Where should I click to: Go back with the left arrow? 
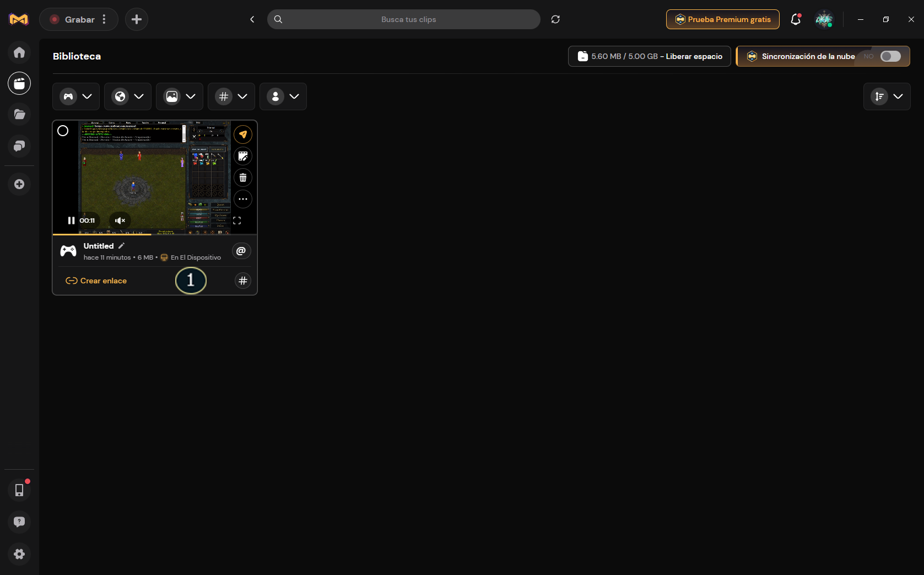coord(252,19)
